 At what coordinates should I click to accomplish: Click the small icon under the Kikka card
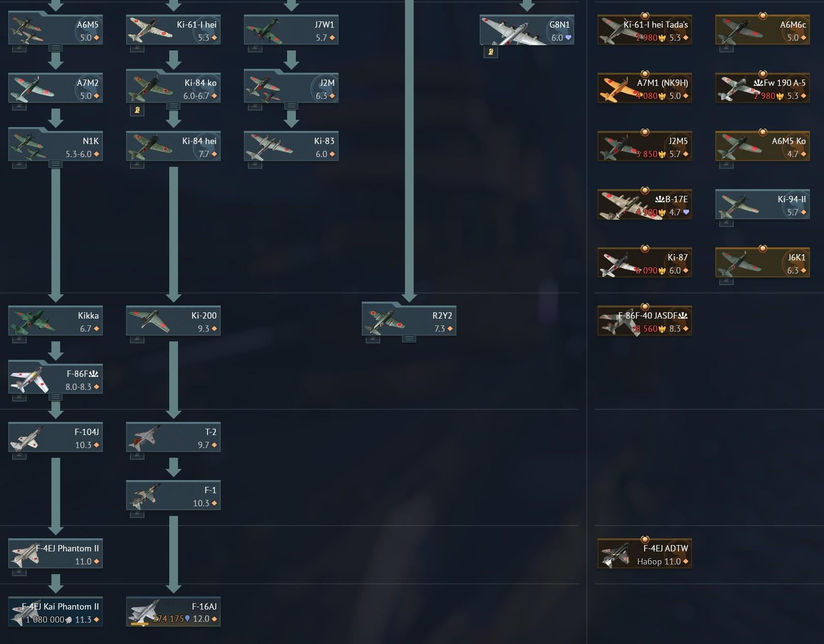pos(19,339)
